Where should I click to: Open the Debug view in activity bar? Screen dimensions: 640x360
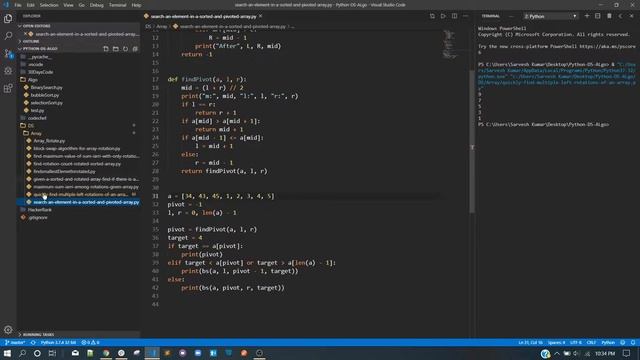8,71
